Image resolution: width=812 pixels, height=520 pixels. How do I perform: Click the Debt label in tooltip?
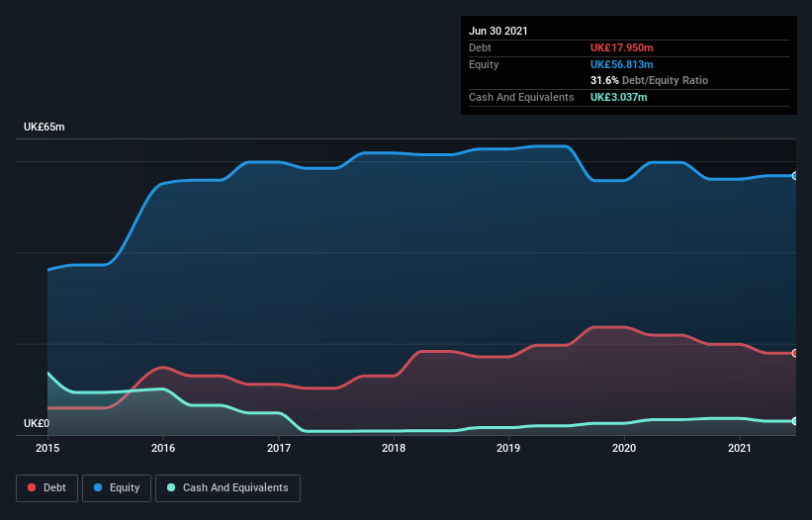point(480,47)
